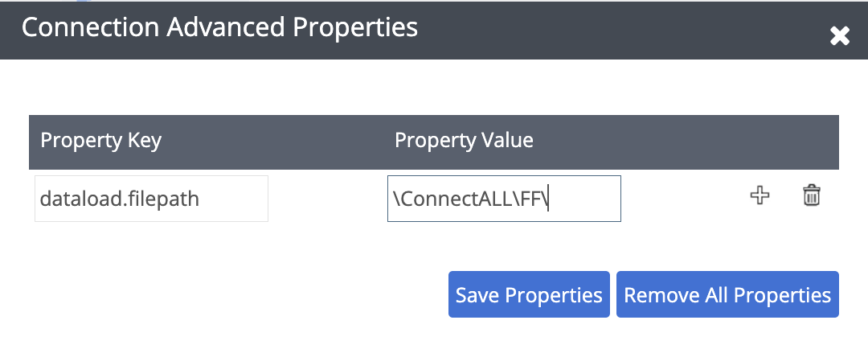The image size is (868, 349).
Task: Click the Save Properties button
Action: click(x=529, y=294)
